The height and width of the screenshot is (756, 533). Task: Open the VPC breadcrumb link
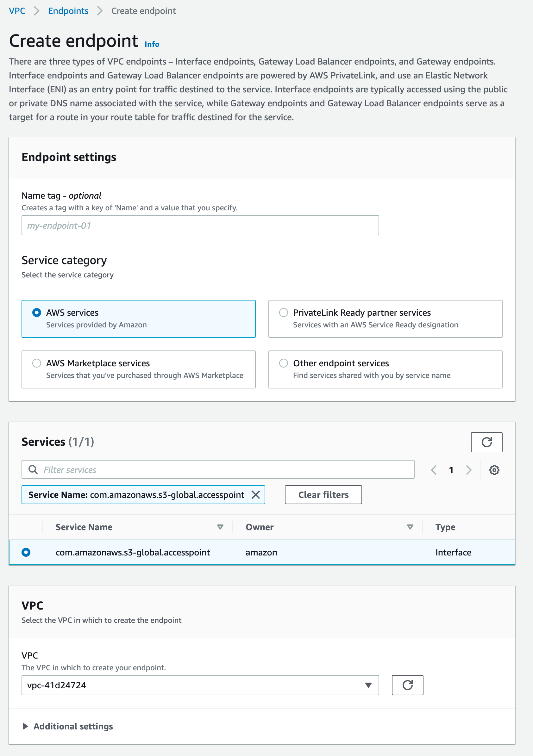17,11
